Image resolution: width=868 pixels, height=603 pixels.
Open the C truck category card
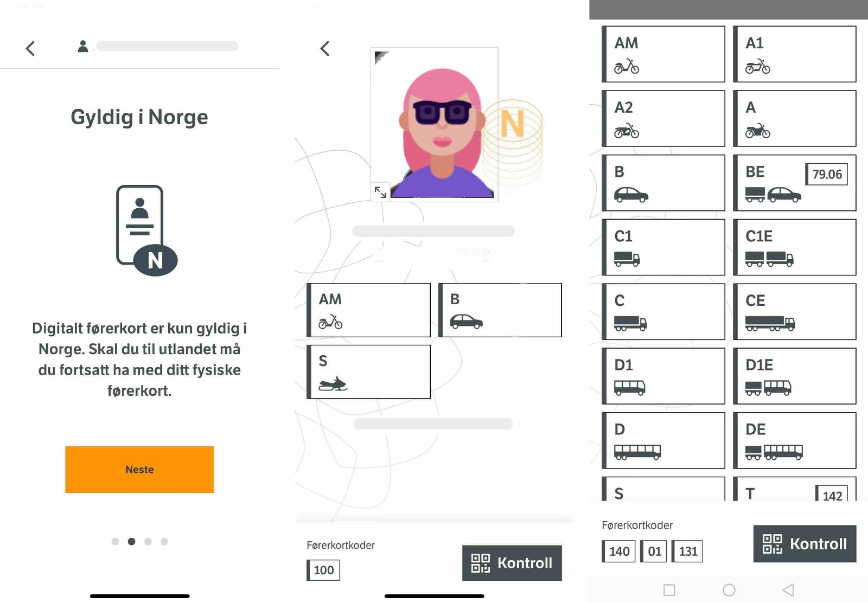(x=663, y=312)
